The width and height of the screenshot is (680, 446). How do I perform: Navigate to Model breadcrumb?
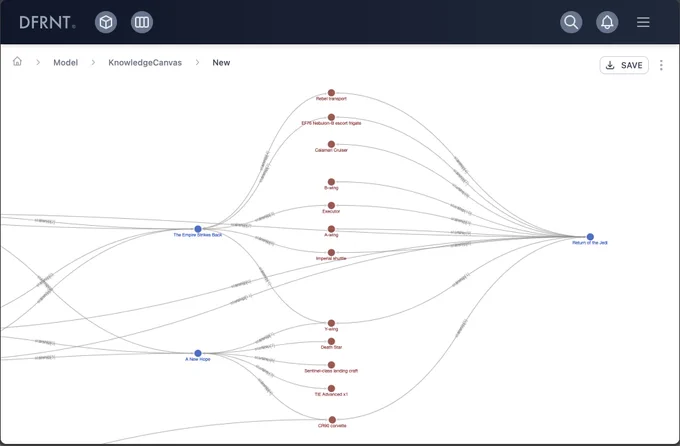coord(65,62)
